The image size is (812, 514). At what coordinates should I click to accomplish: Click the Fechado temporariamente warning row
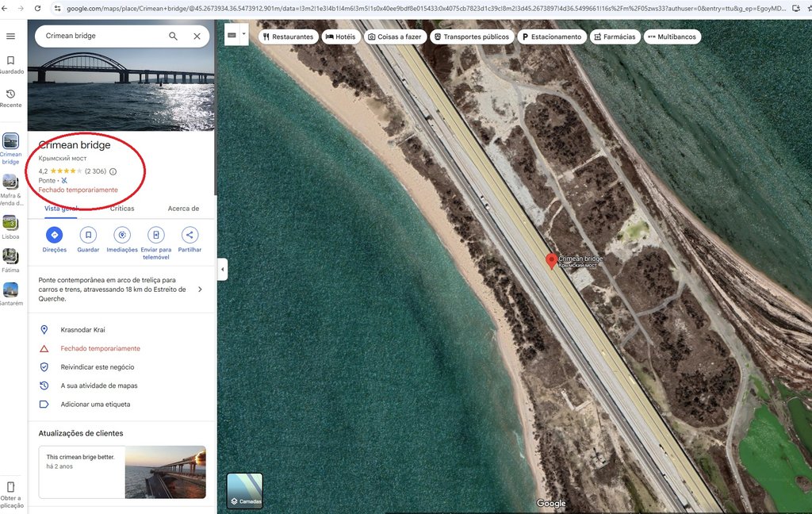click(121, 349)
